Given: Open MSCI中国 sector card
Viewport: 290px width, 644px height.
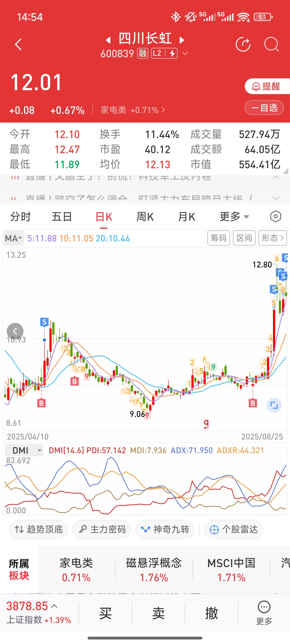Looking at the screenshot, I should pyautogui.click(x=231, y=570).
